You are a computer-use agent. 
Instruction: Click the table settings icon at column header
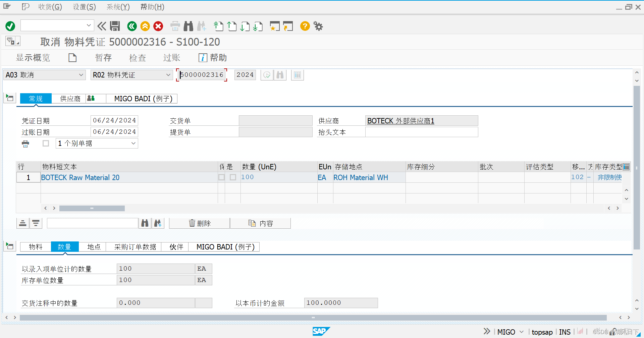point(626,167)
